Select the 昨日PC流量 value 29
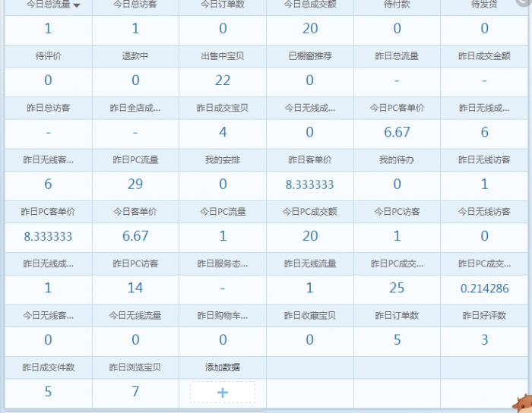532x413 pixels. coord(135,184)
